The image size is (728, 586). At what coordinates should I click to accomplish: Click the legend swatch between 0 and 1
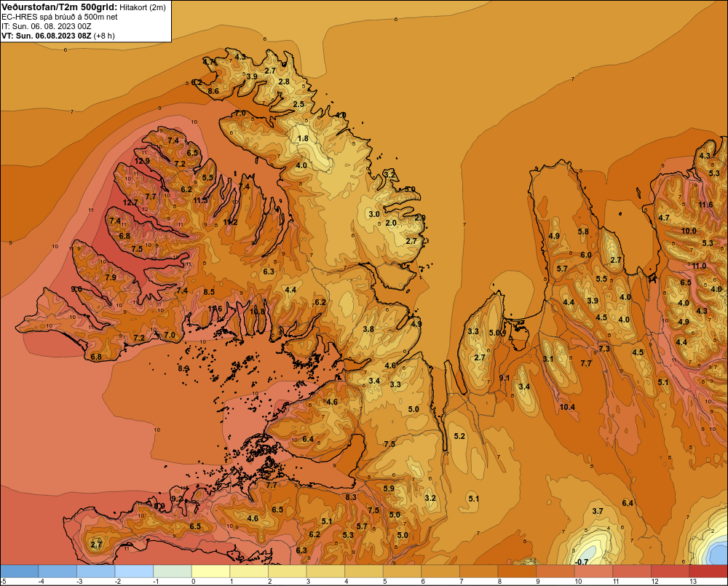pos(211,571)
